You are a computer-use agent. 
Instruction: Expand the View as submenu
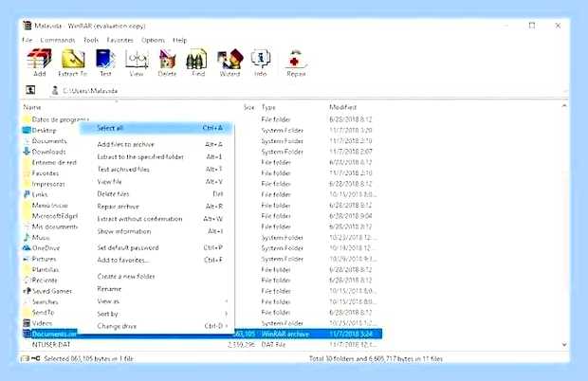(156, 301)
